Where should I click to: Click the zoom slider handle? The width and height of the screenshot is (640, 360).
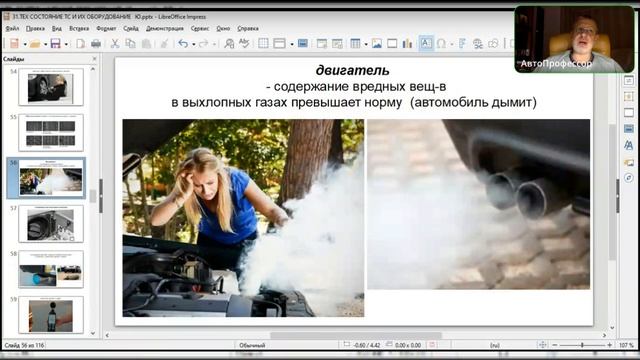[582, 345]
